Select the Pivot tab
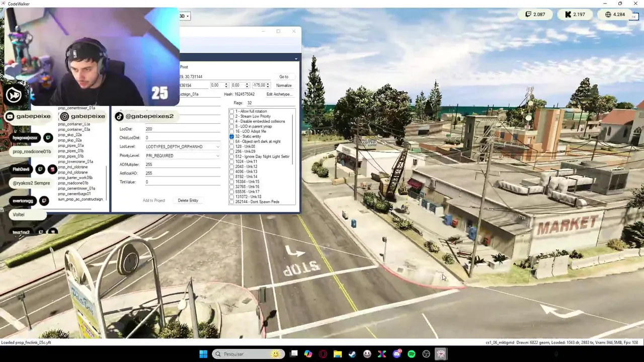644x362 pixels. click(184, 67)
